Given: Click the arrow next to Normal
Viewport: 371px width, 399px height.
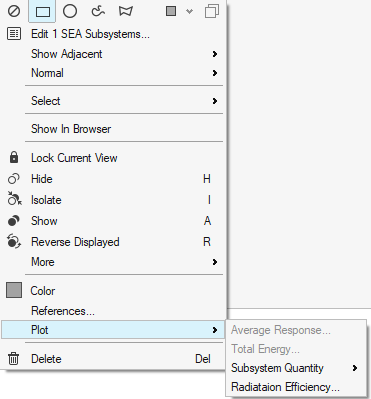Looking at the screenshot, I should 215,73.
